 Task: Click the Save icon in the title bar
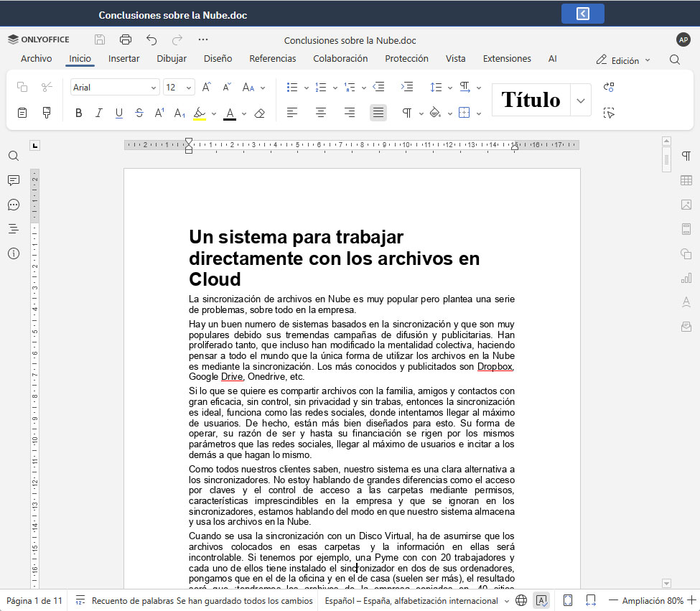point(100,39)
